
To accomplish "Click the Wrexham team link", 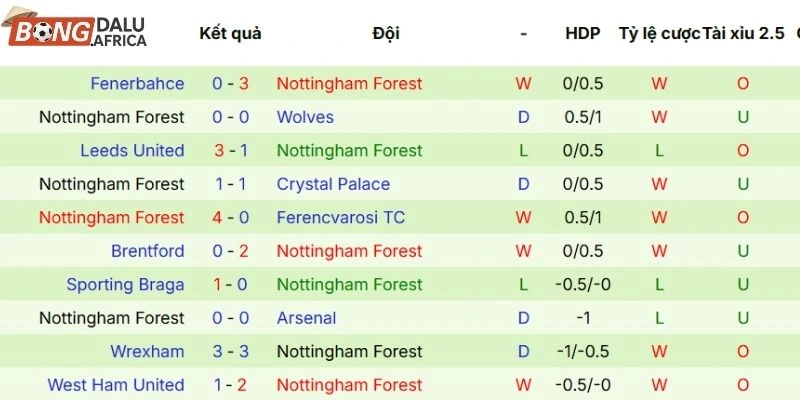I will (x=147, y=352).
